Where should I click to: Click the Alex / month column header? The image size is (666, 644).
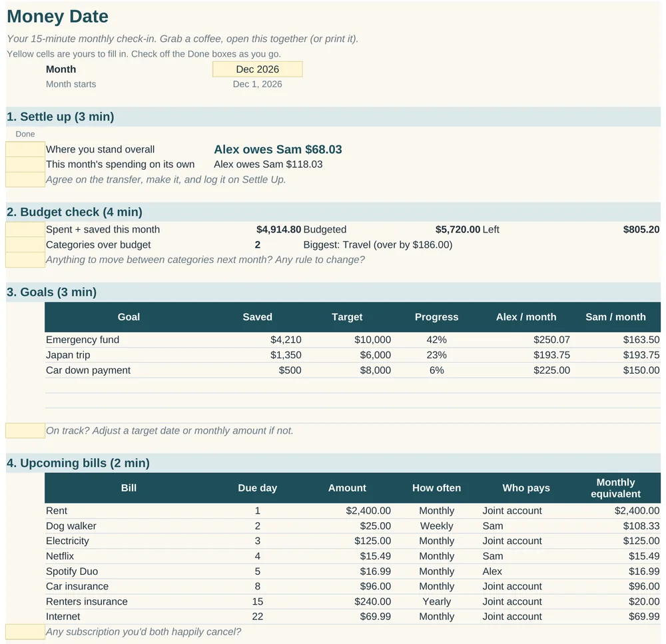[526, 317]
